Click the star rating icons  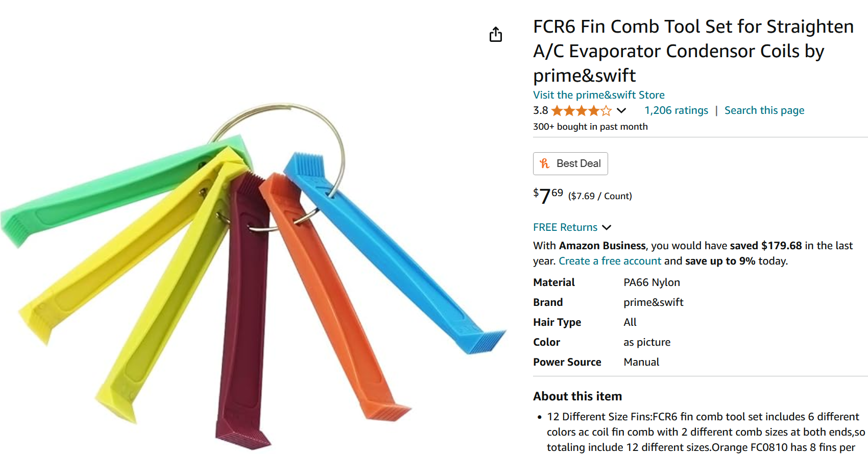(x=581, y=111)
